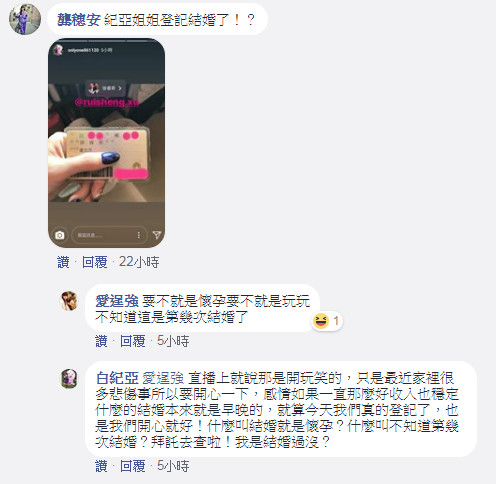Image resolution: width=496 pixels, height=484 pixels.
Task: Reply to 白紀亞's comment
Action: pyautogui.click(x=133, y=466)
